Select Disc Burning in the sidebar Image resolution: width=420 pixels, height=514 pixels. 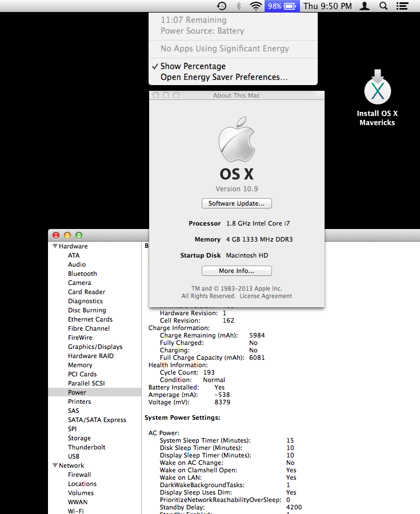[87, 310]
